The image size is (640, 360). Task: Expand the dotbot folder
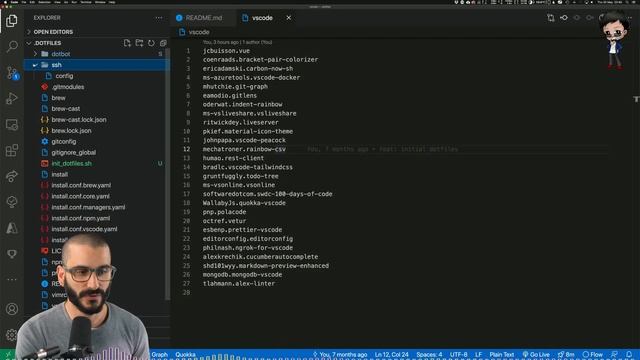60,54
